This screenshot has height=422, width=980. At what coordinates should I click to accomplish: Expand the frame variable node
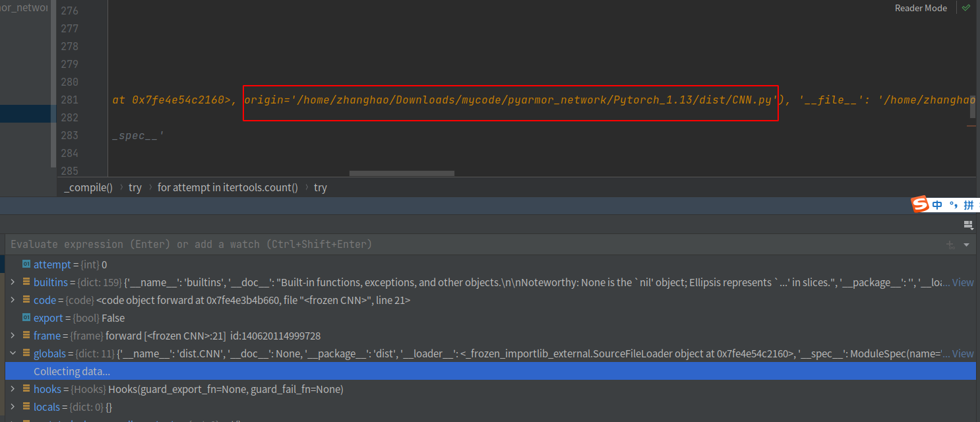(13, 336)
